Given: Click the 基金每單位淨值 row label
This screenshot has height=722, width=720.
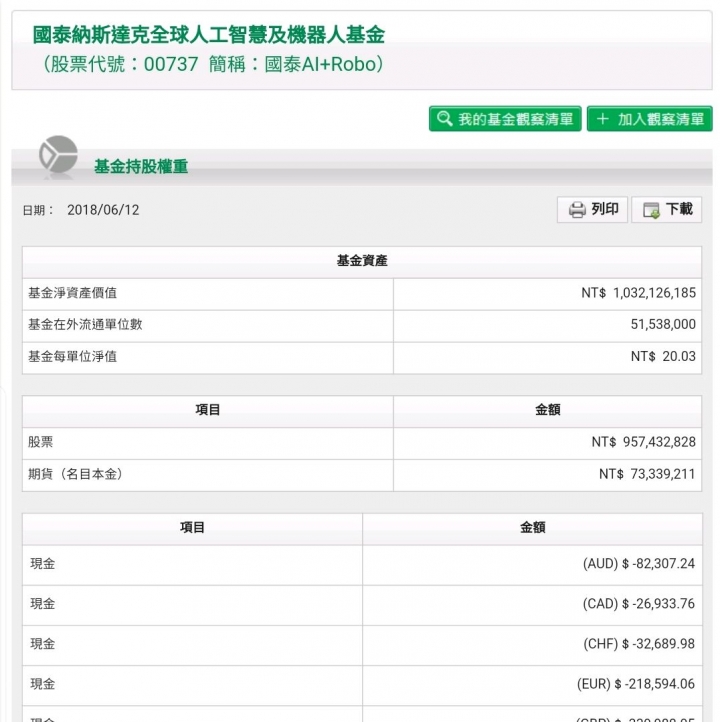Looking at the screenshot, I should (73, 356).
